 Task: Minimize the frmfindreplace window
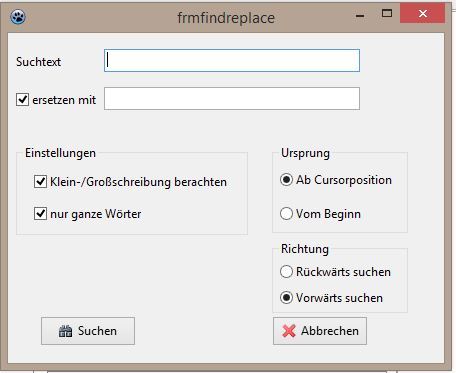point(360,15)
